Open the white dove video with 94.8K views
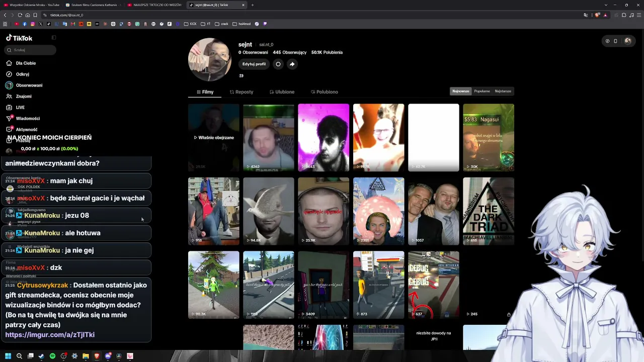This screenshot has width=644, height=362. click(x=269, y=211)
